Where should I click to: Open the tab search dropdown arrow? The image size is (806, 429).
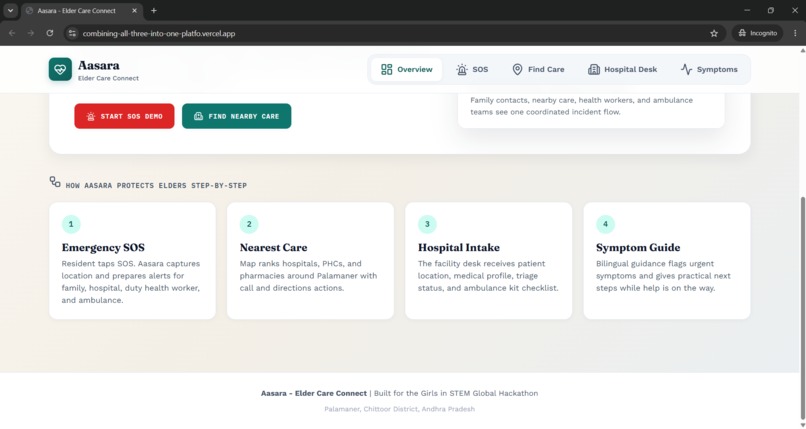10,10
